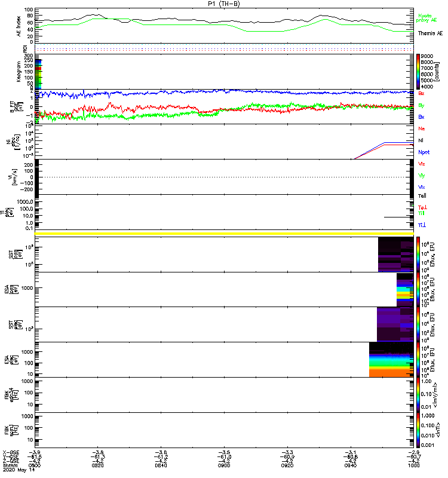
Task: Click the '[counts]' color bar unit label
Action: coord(437,72)
